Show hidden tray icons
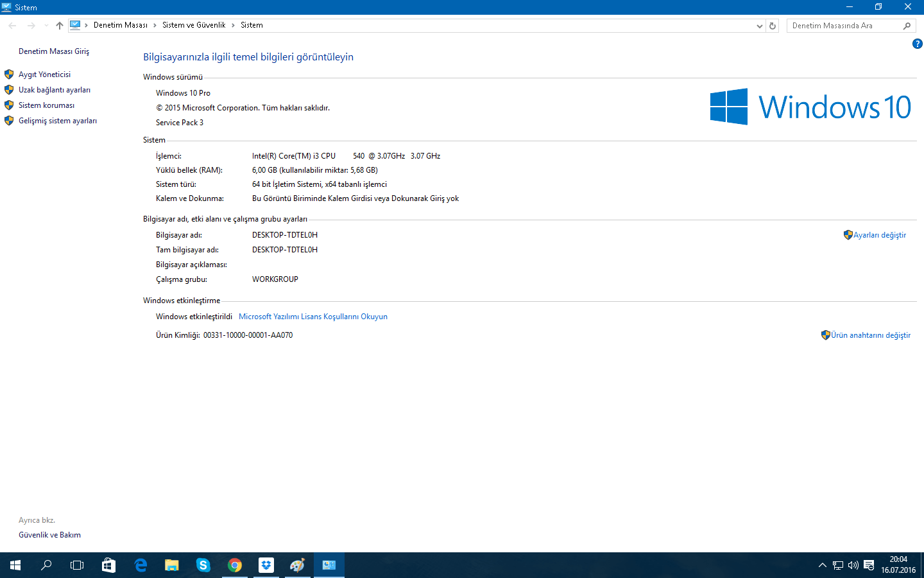The height and width of the screenshot is (578, 924). [822, 565]
